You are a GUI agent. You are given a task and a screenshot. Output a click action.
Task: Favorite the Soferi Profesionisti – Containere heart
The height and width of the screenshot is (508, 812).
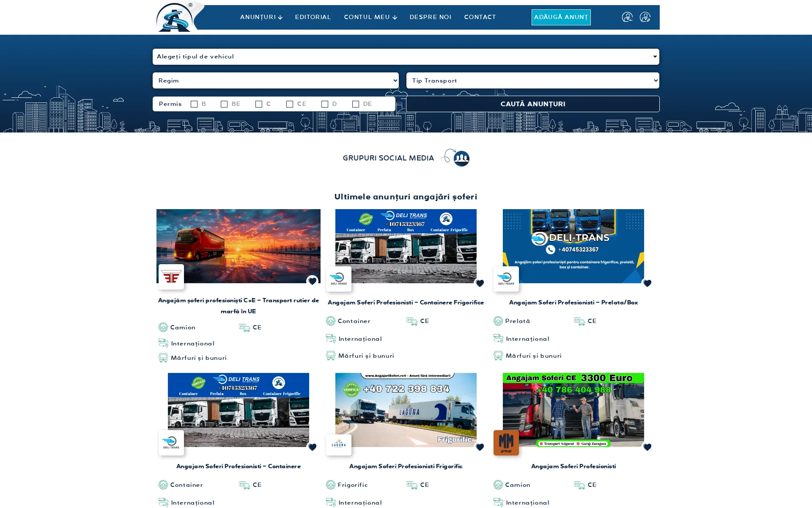(312, 447)
